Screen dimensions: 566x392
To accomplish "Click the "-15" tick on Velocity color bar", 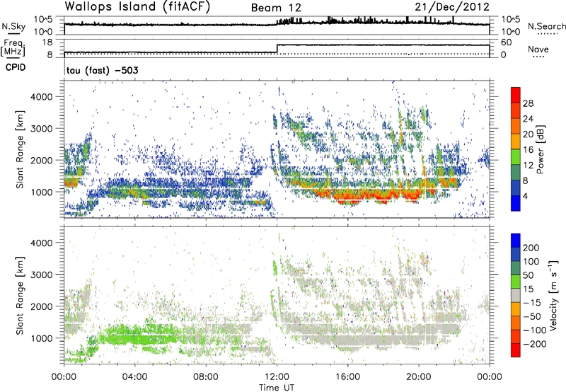I will tap(532, 303).
